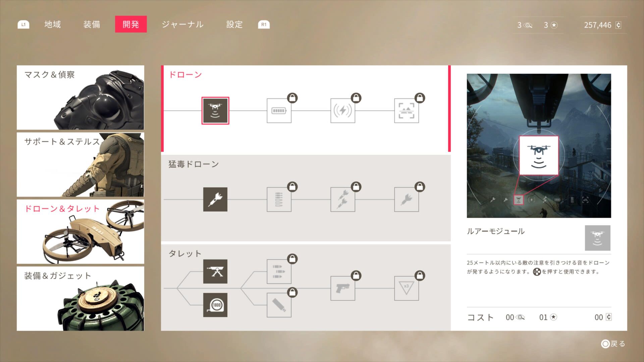The image size is (644, 362).
Task: Select the locked drone shock pulse upgrade
Action: (343, 111)
